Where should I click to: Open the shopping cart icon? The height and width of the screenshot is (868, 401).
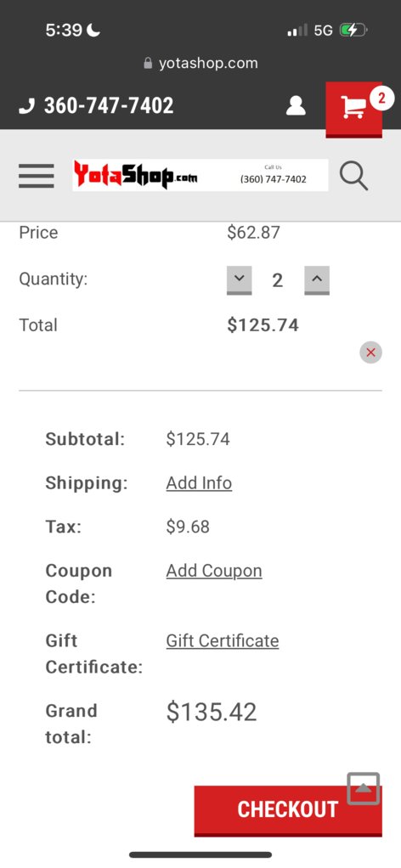(353, 107)
